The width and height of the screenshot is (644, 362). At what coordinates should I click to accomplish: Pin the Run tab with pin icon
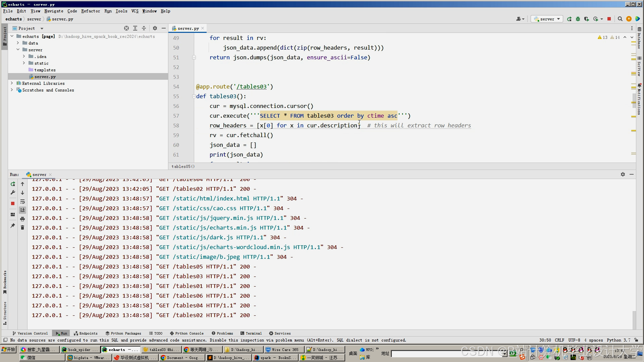tap(13, 226)
